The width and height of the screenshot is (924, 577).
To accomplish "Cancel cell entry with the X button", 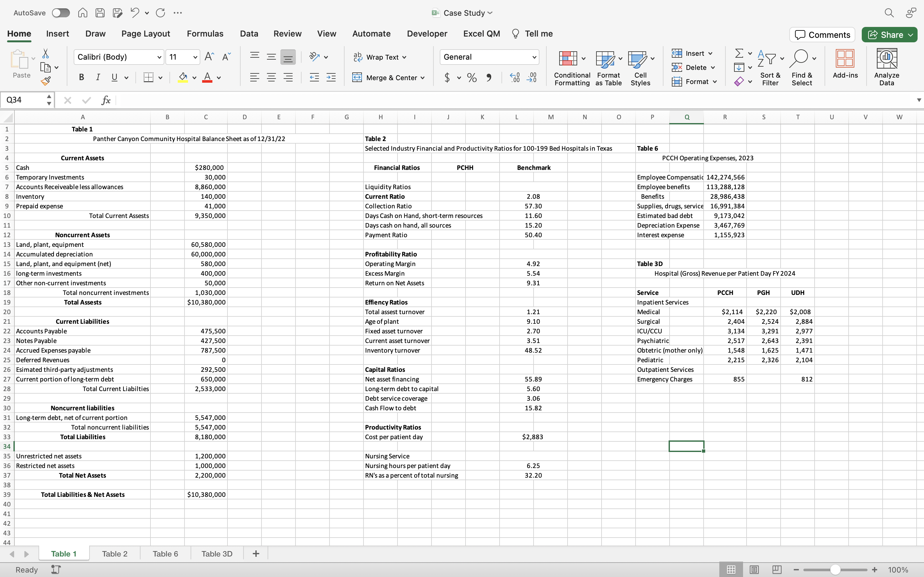I will [68, 100].
